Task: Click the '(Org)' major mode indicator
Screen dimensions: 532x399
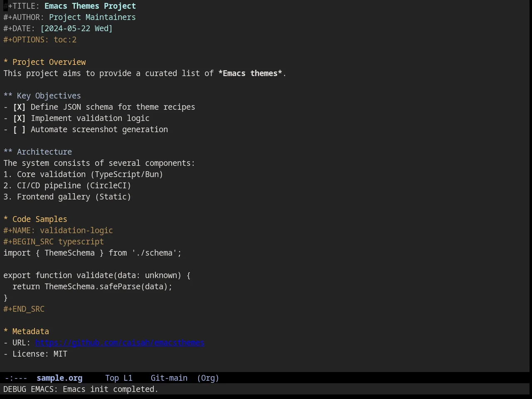Action: point(208,378)
